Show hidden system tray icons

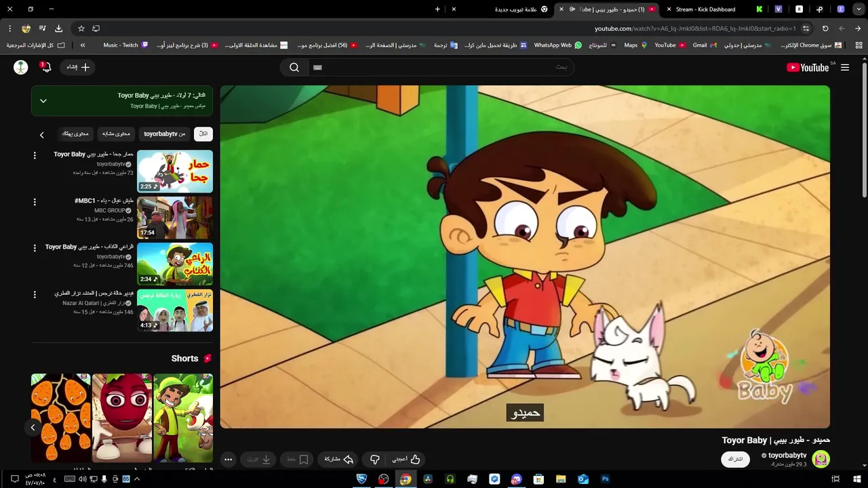pyautogui.click(x=137, y=479)
